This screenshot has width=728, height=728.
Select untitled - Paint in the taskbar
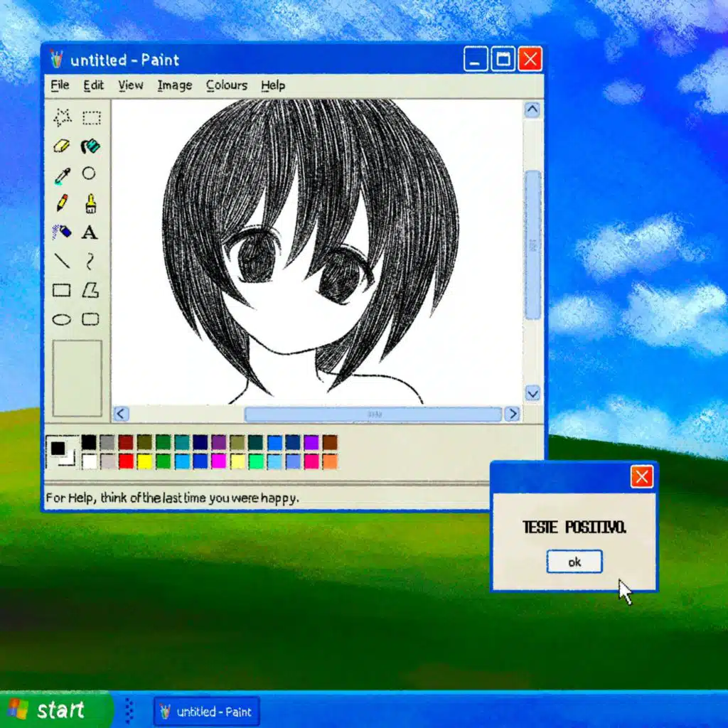click(x=206, y=711)
